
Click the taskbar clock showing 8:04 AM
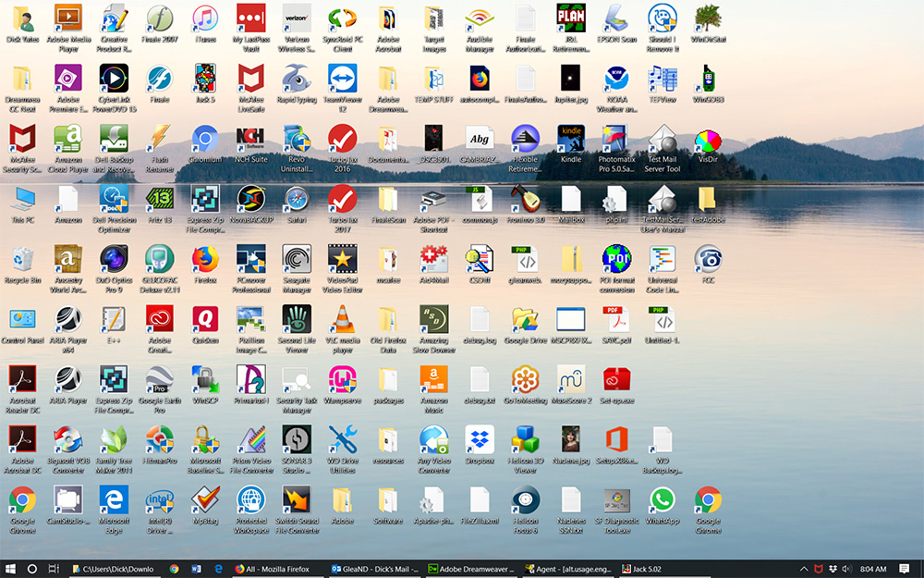coord(872,568)
